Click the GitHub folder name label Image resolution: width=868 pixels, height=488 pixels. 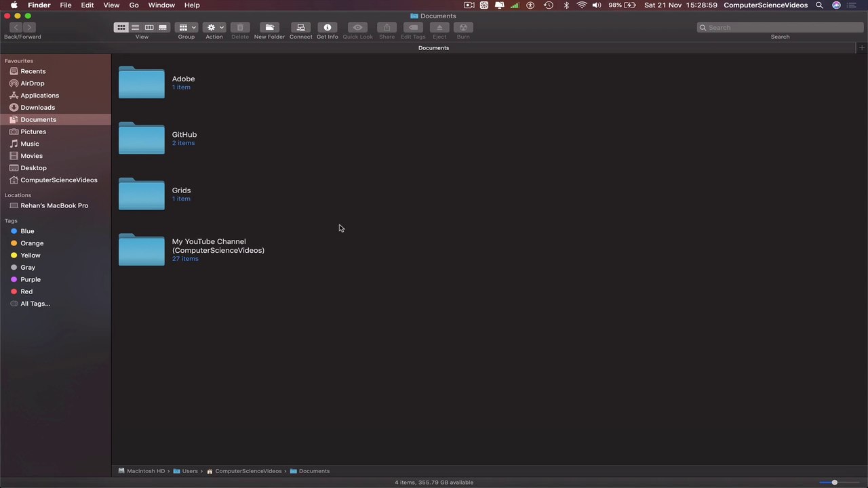click(x=184, y=135)
